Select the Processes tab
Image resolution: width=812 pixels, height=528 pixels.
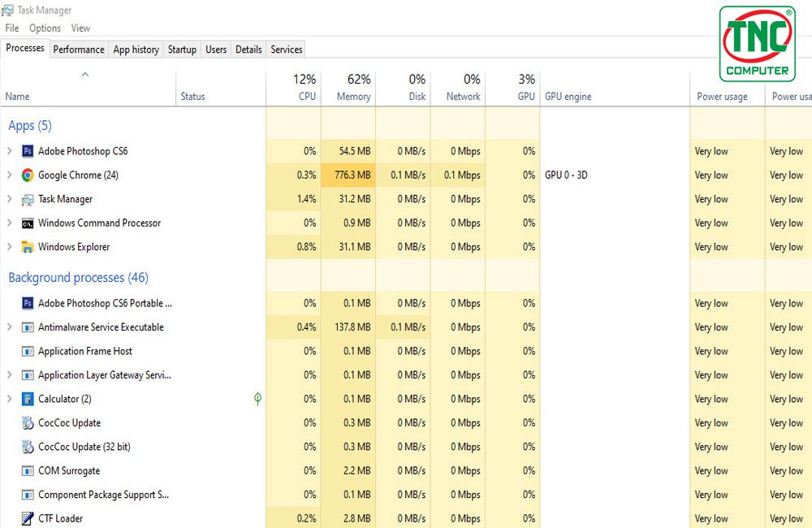point(25,48)
